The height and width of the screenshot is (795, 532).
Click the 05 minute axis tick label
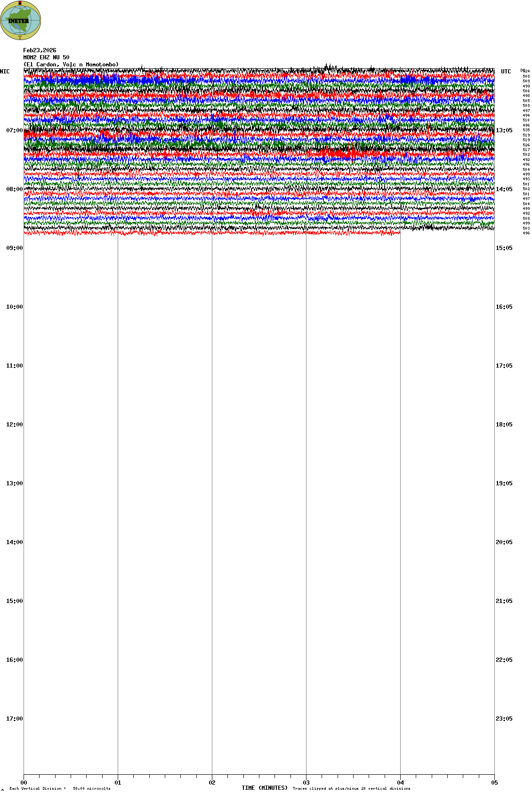click(x=494, y=783)
